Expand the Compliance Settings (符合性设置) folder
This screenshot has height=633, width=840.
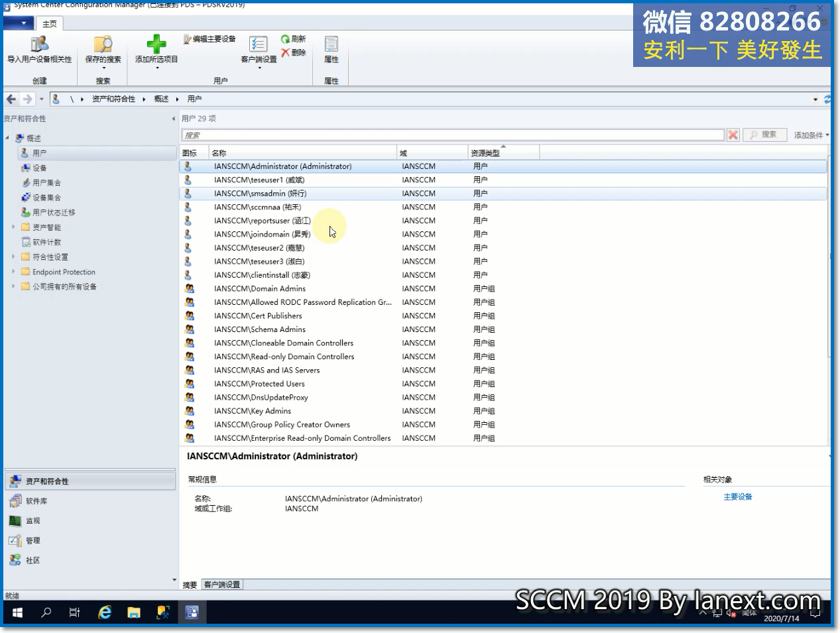(x=13, y=257)
